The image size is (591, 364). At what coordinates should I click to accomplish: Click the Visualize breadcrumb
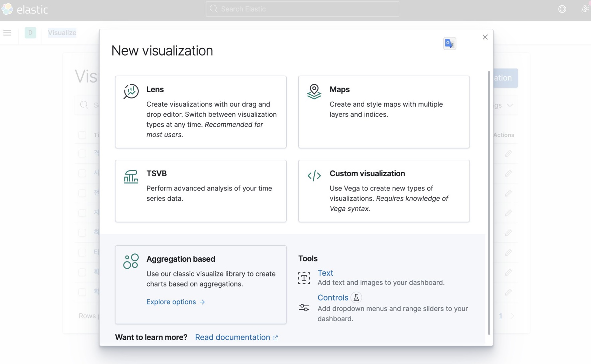tap(62, 33)
